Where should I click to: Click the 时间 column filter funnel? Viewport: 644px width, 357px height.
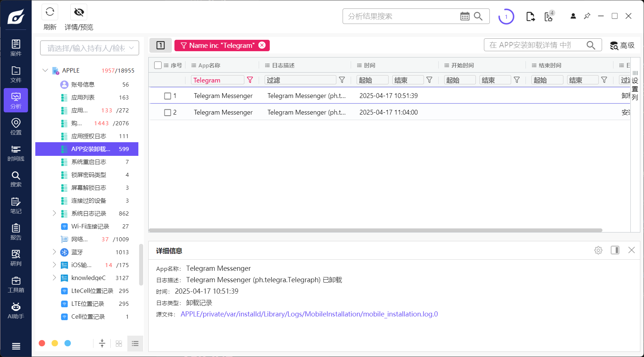[x=429, y=80]
